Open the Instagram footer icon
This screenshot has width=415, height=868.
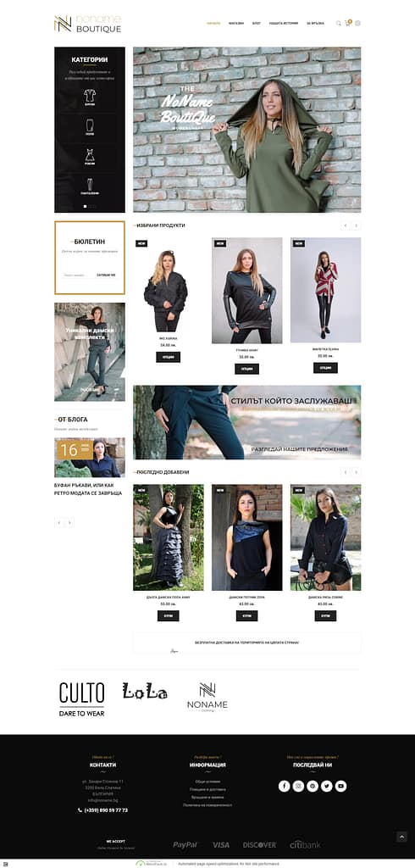click(x=298, y=786)
